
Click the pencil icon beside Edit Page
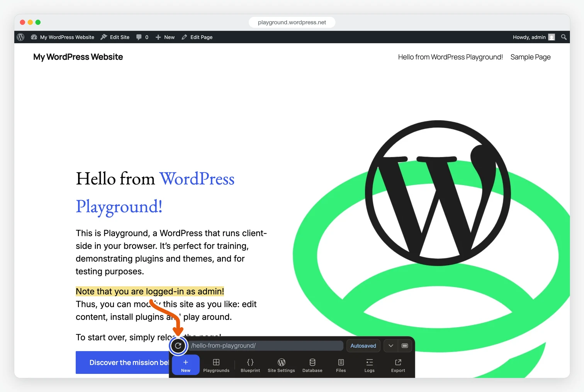[184, 37]
